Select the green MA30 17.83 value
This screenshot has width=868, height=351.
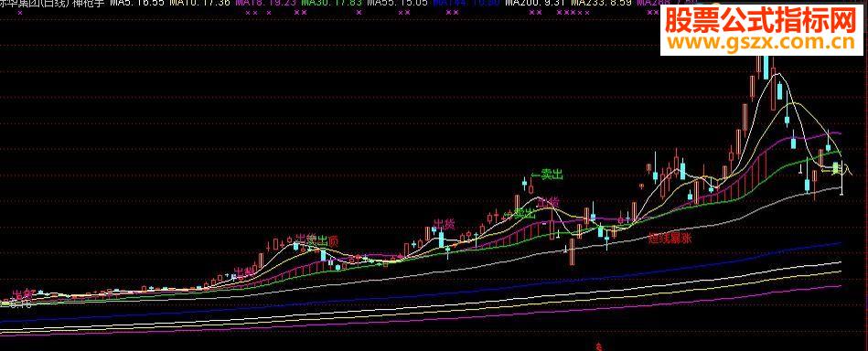[332, 4]
